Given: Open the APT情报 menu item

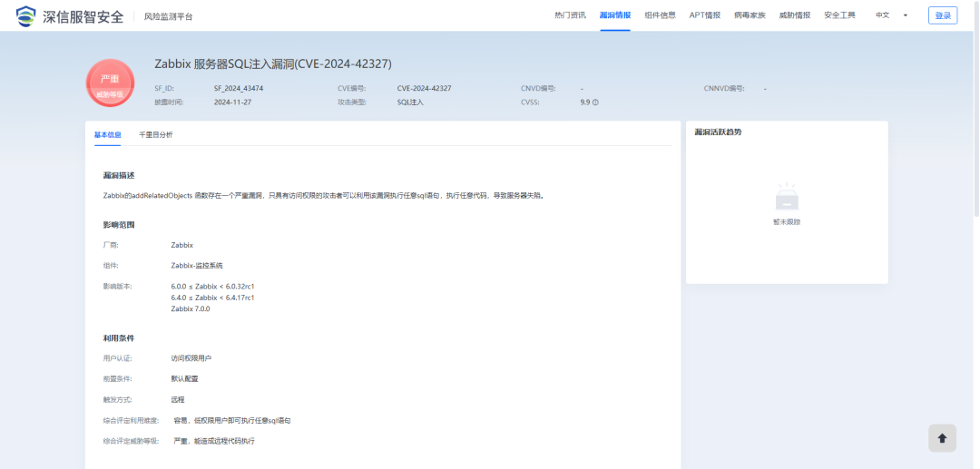Looking at the screenshot, I should [x=705, y=15].
